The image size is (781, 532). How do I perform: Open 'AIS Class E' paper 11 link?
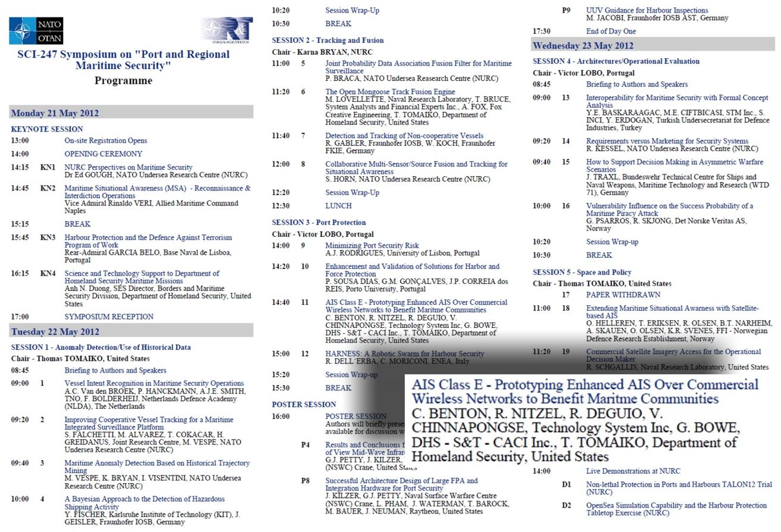[416, 306]
